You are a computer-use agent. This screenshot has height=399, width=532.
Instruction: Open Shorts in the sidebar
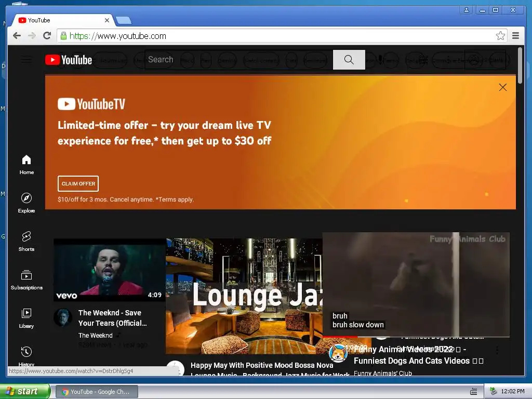[26, 242]
